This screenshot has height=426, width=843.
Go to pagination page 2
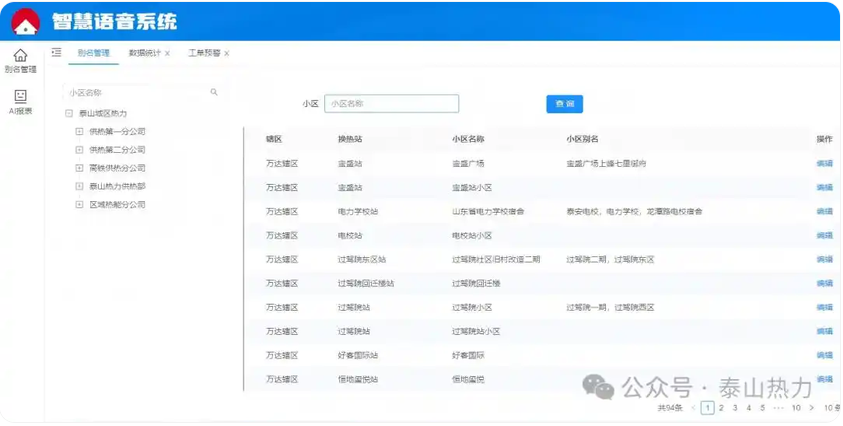721,408
